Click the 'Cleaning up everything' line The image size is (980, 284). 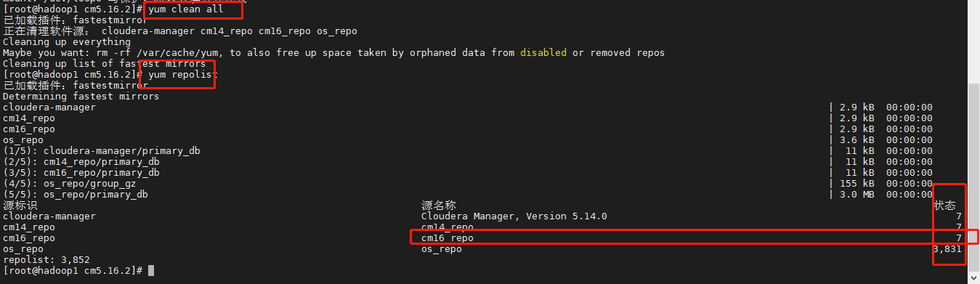point(67,42)
